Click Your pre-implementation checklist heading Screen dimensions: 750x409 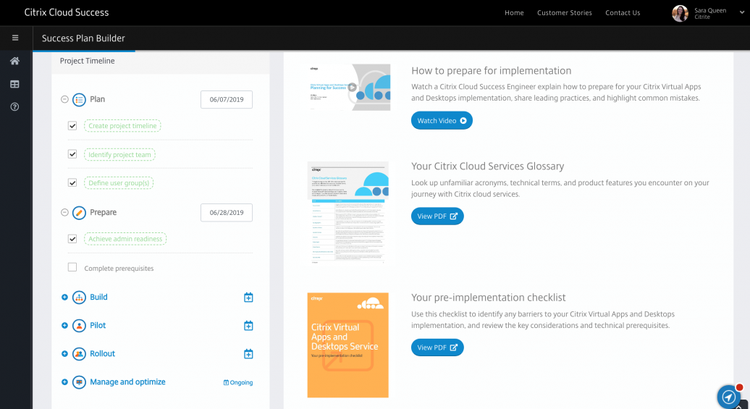pos(488,298)
